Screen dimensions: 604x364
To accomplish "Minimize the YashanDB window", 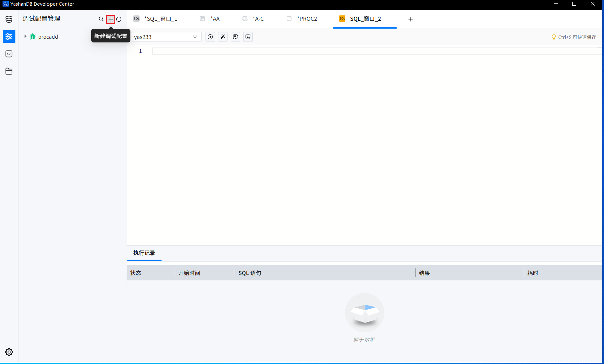I will [556, 4].
